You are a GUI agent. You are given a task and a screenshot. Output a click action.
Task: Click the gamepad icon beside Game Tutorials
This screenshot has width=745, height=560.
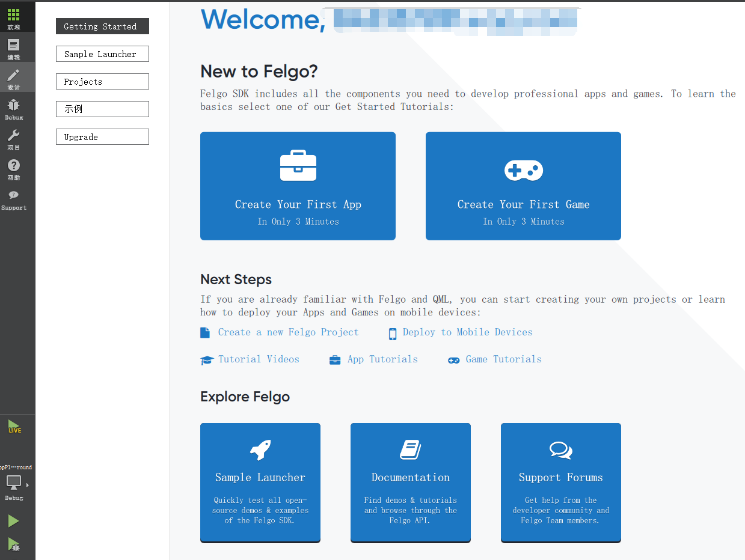point(454,361)
